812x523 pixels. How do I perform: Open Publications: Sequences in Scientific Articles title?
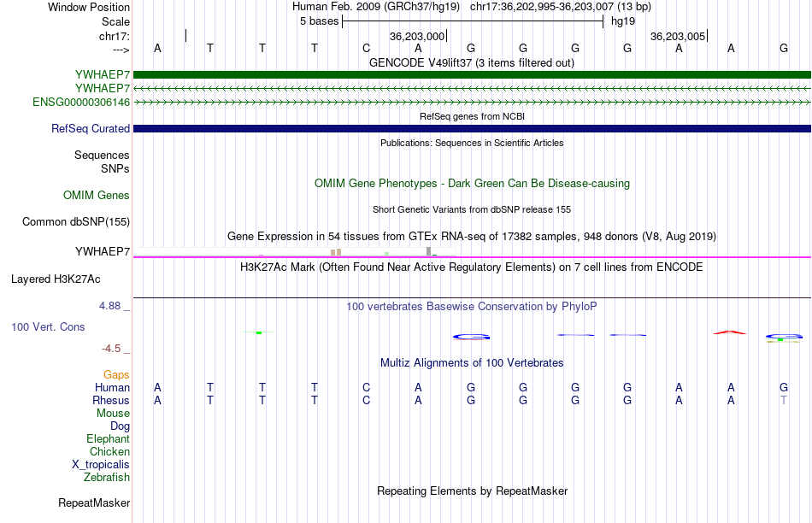pos(472,143)
